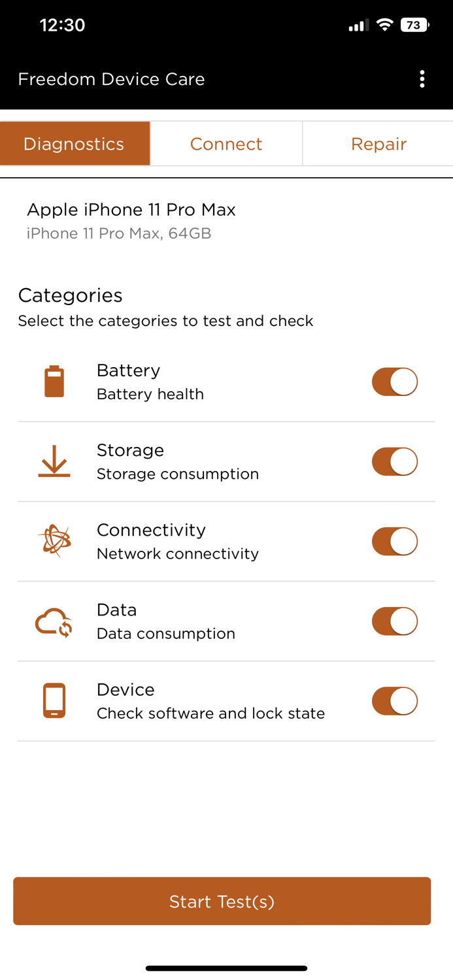Open the Repair tab
Image resolution: width=453 pixels, height=980 pixels.
pos(378,143)
